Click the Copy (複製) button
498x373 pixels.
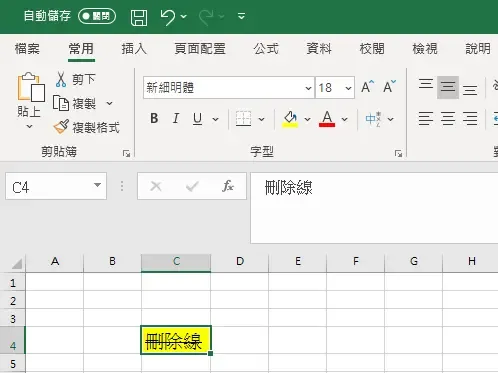click(x=74, y=103)
